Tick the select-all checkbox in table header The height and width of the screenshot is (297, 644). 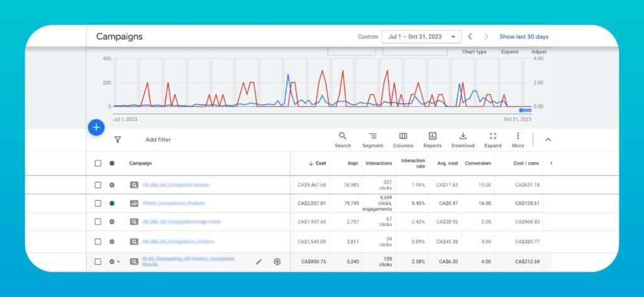pos(97,163)
